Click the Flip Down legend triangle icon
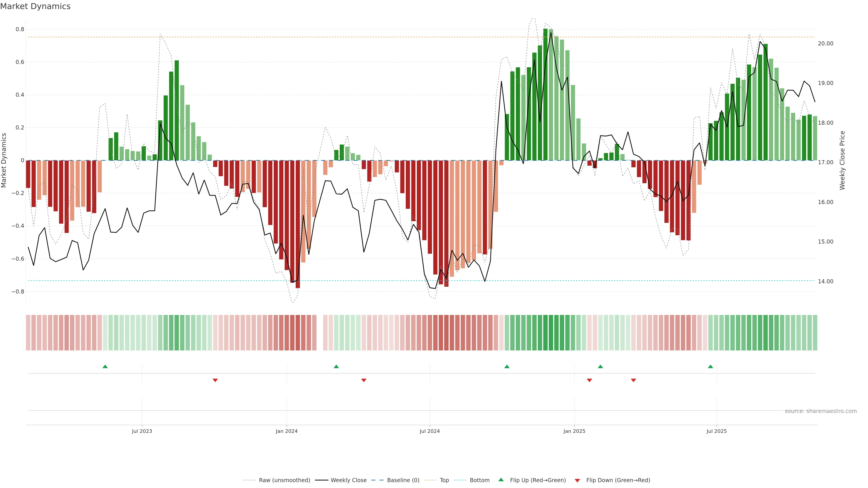 click(577, 480)
